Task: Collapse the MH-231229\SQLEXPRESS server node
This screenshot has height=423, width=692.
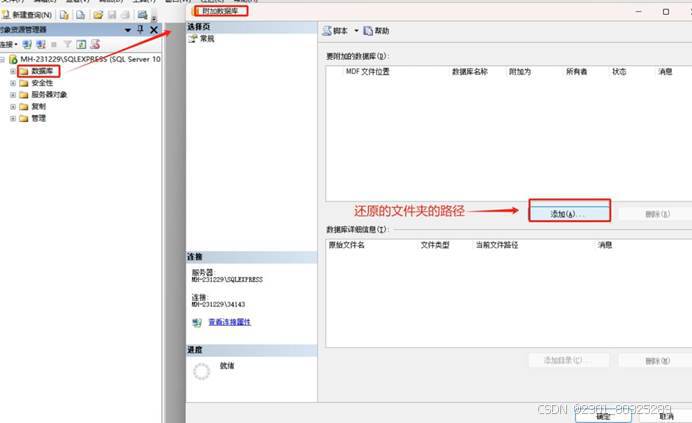Action: click(3, 59)
